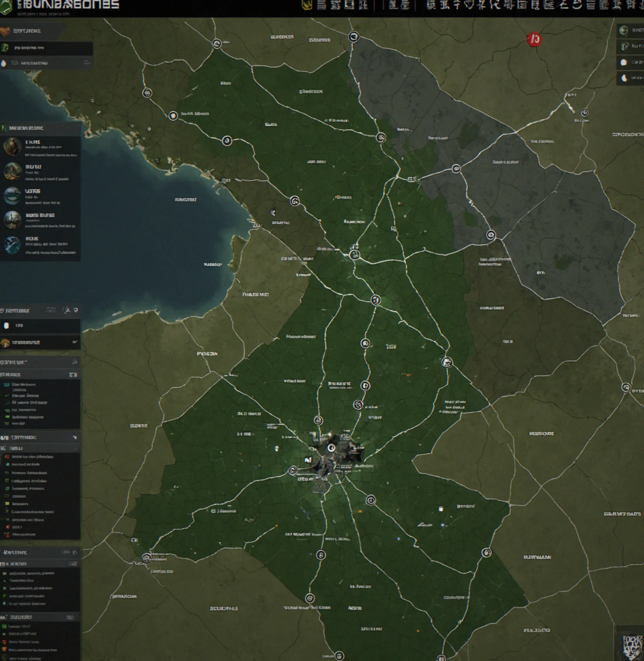Click the topmost round icon in the right-edge panel
The width and height of the screenshot is (644, 661).
coord(624,30)
